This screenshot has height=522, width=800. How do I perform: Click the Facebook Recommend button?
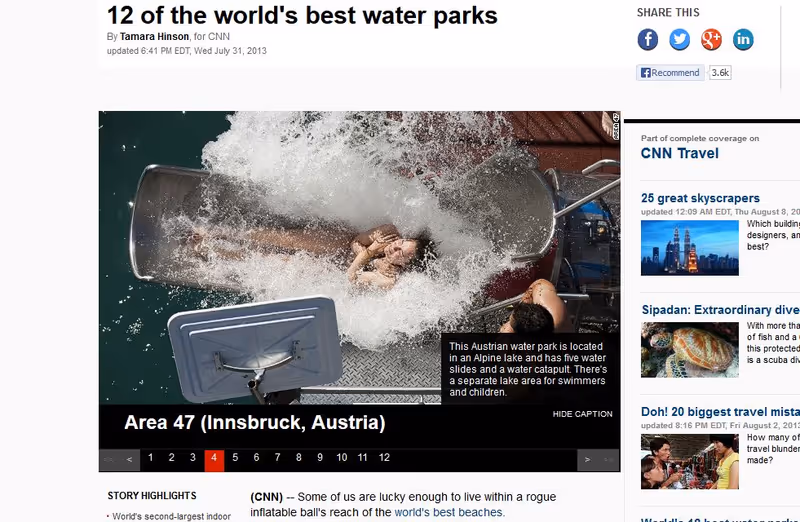670,72
